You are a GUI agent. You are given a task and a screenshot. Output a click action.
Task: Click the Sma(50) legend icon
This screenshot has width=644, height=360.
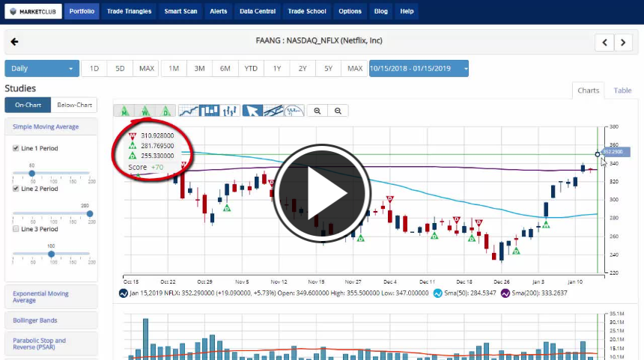pos(438,293)
